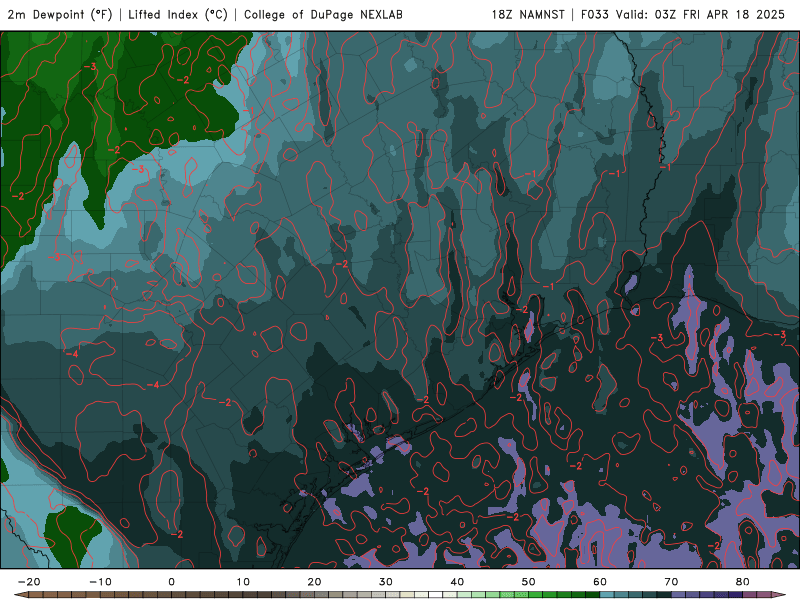800x600 pixels.
Task: Click the left arrow end of the colorbar
Action: coord(21,595)
